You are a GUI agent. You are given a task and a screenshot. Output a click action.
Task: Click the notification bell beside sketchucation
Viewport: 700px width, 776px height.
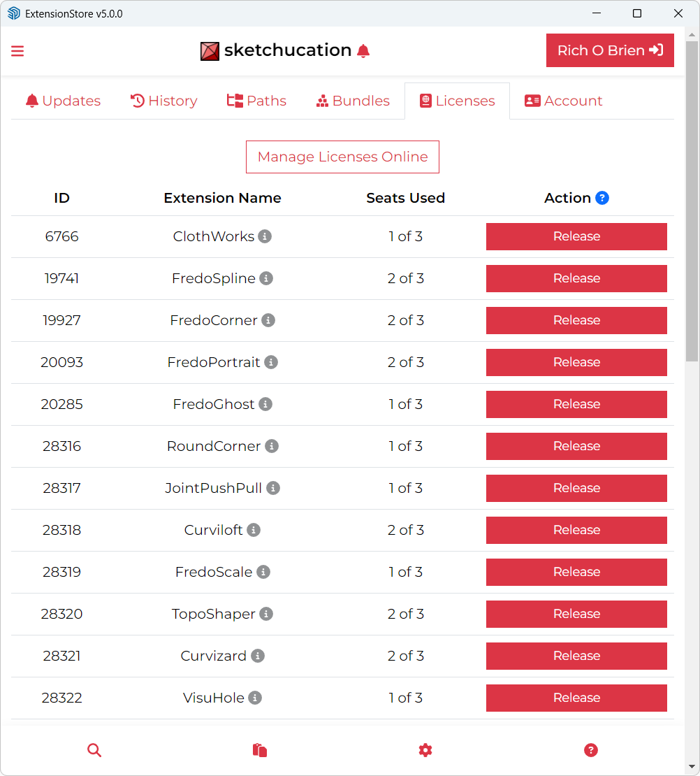pyautogui.click(x=363, y=51)
